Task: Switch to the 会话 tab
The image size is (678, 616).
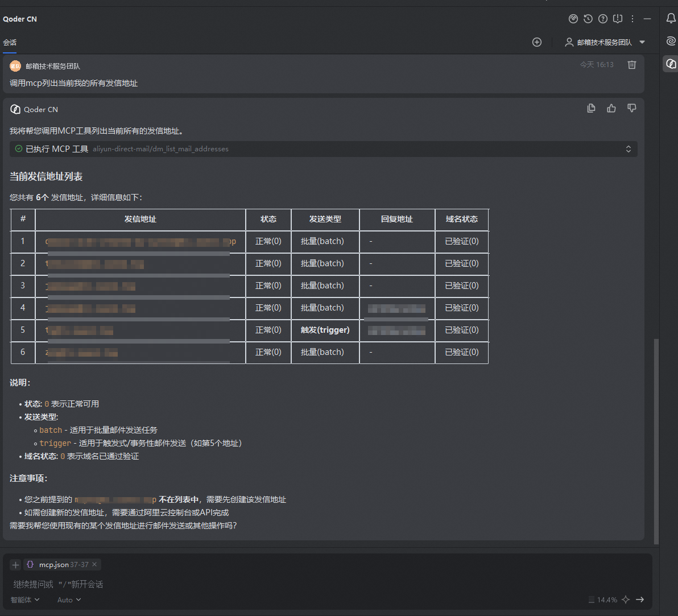Action: point(10,42)
